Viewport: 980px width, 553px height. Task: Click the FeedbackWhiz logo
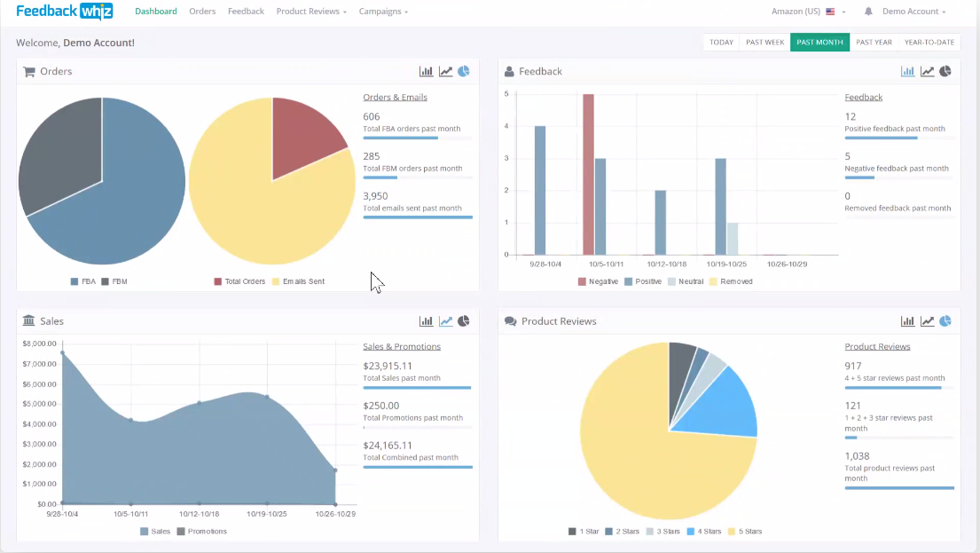pyautogui.click(x=65, y=12)
